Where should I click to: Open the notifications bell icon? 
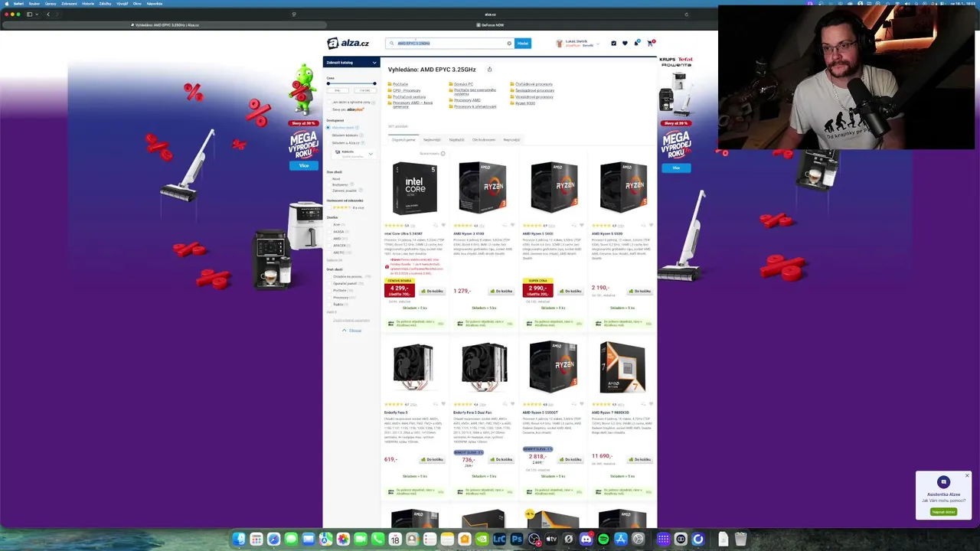coord(636,44)
